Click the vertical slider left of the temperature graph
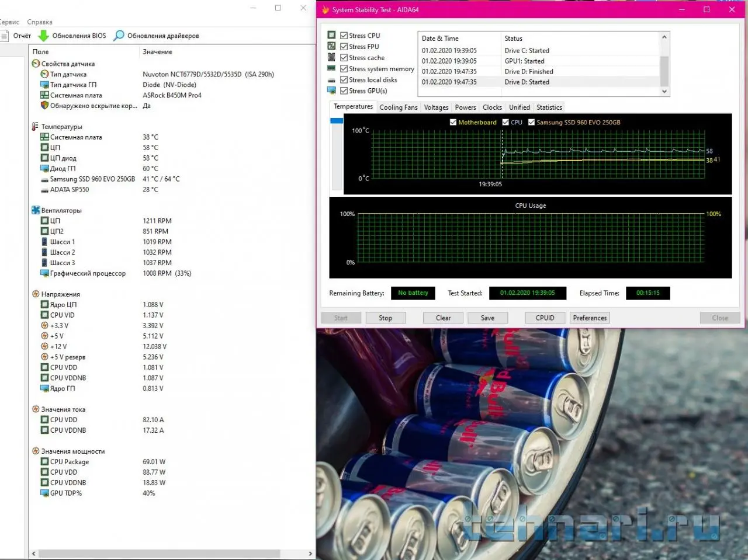 tap(337, 154)
